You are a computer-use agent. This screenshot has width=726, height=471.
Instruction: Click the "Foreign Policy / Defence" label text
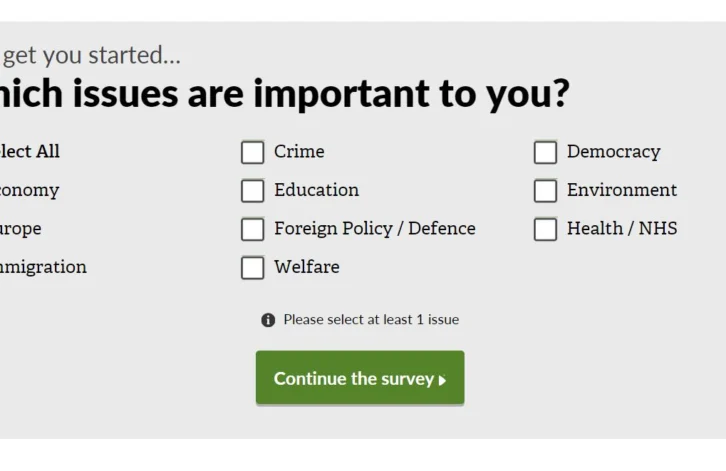click(375, 229)
